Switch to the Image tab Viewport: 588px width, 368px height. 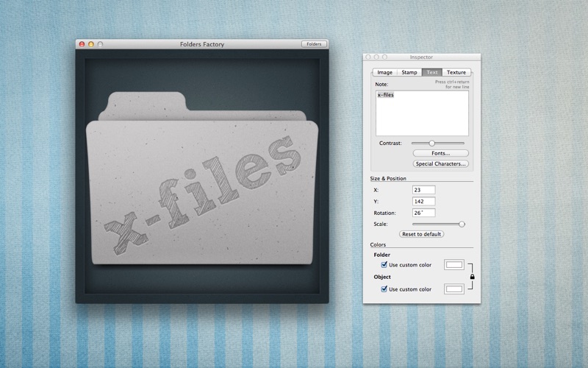(x=384, y=72)
